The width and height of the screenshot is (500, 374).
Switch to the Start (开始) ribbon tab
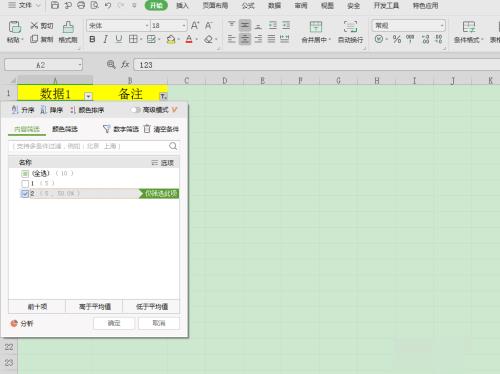click(x=156, y=5)
